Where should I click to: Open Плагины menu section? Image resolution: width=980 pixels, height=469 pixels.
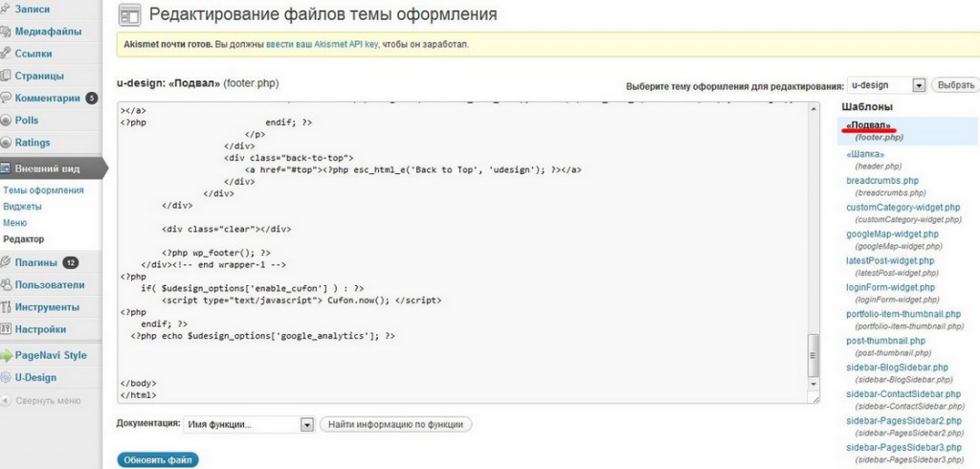point(35,262)
